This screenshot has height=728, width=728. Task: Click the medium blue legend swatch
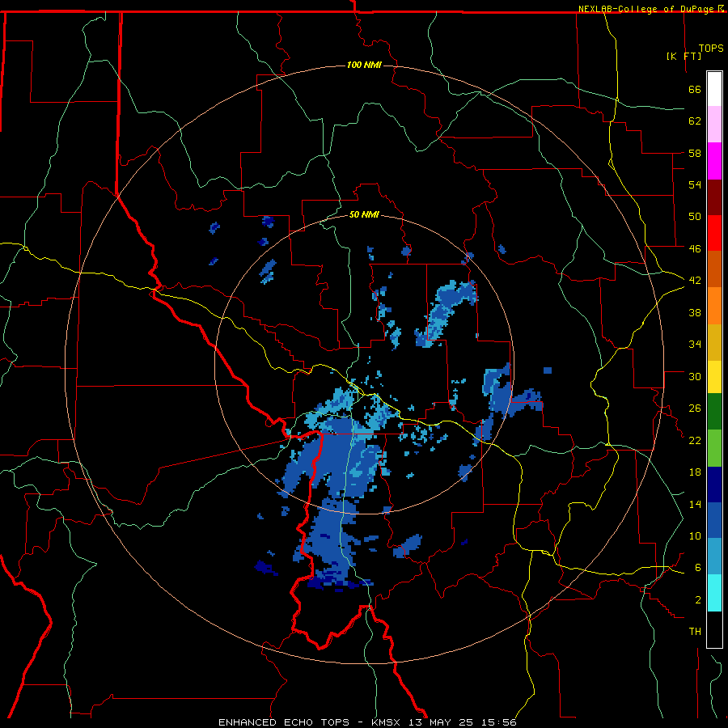tap(714, 520)
